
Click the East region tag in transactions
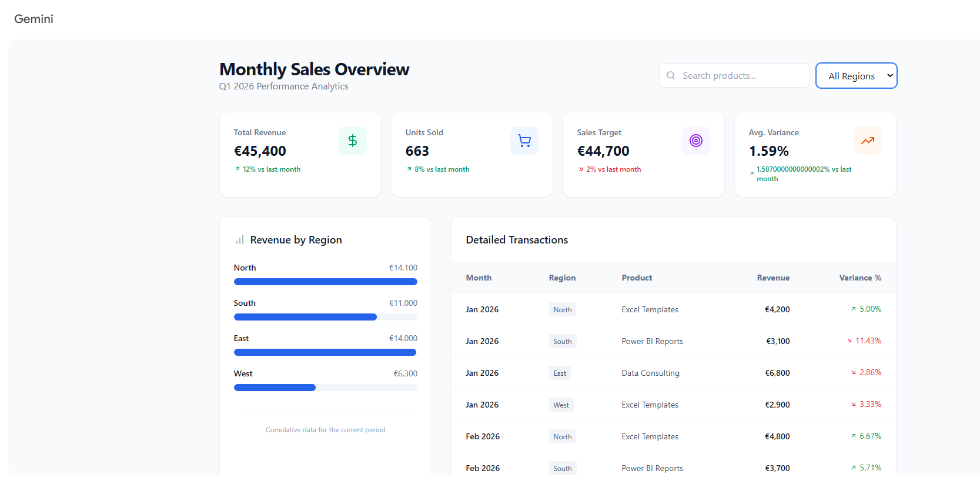tap(560, 373)
